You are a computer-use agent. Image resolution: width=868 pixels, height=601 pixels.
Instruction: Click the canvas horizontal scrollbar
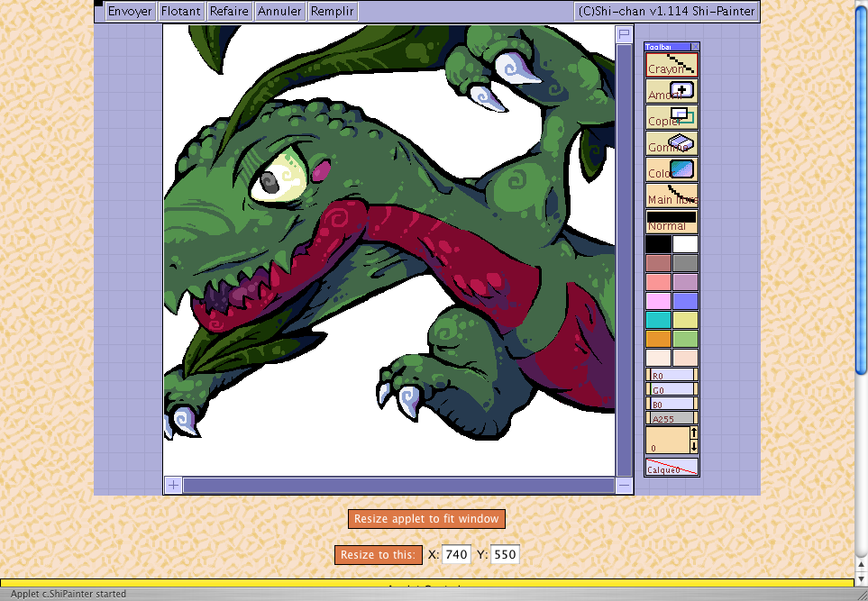coord(398,486)
